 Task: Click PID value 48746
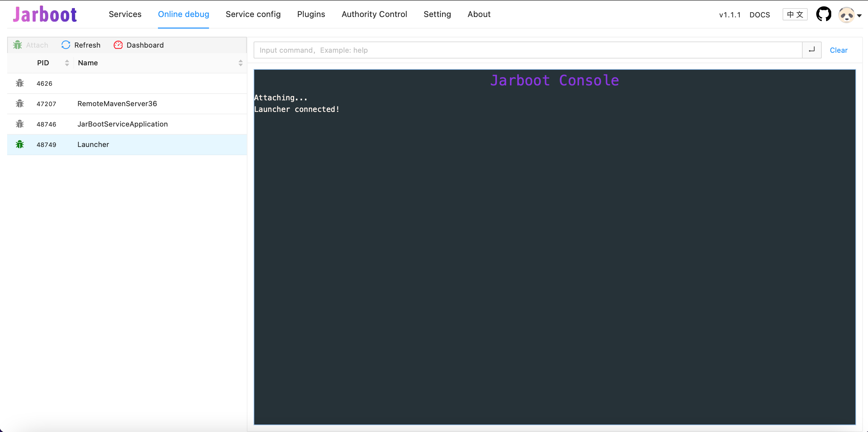(46, 124)
